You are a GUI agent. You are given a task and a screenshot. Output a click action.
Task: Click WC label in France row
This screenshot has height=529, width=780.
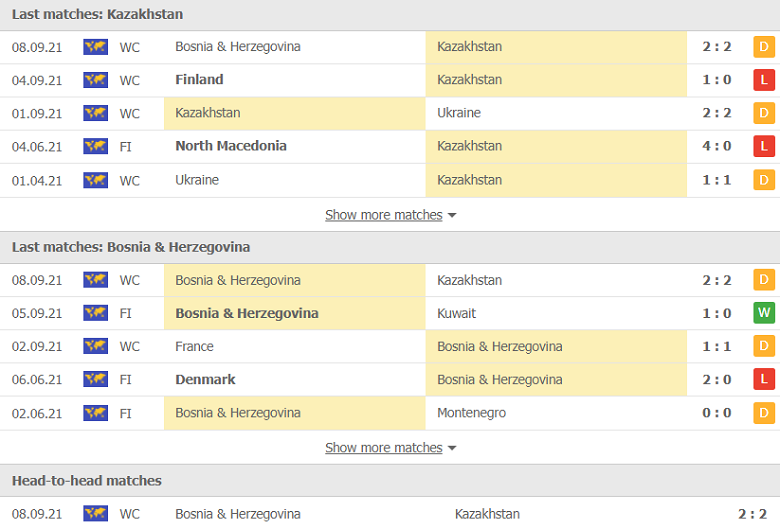(x=129, y=346)
